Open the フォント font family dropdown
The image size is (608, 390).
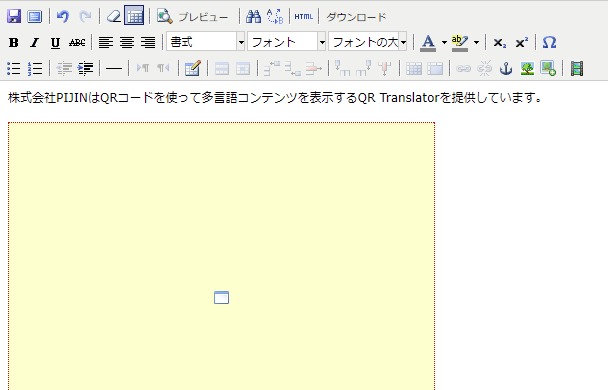[287, 41]
